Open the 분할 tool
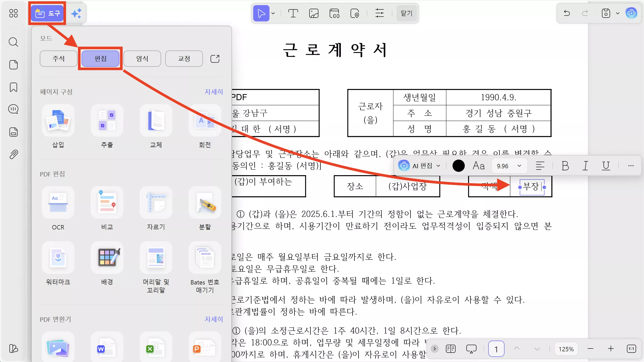 [205, 203]
